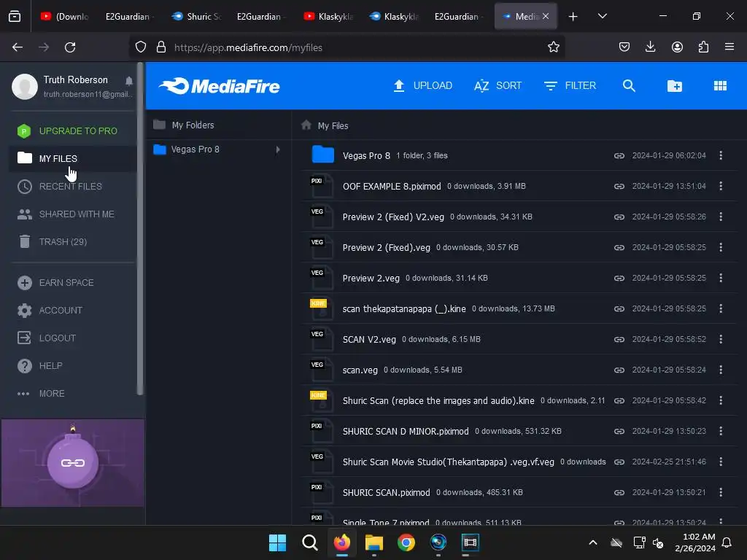747x560 pixels.
Task: Go back to the previous page
Action: [x=18, y=47]
